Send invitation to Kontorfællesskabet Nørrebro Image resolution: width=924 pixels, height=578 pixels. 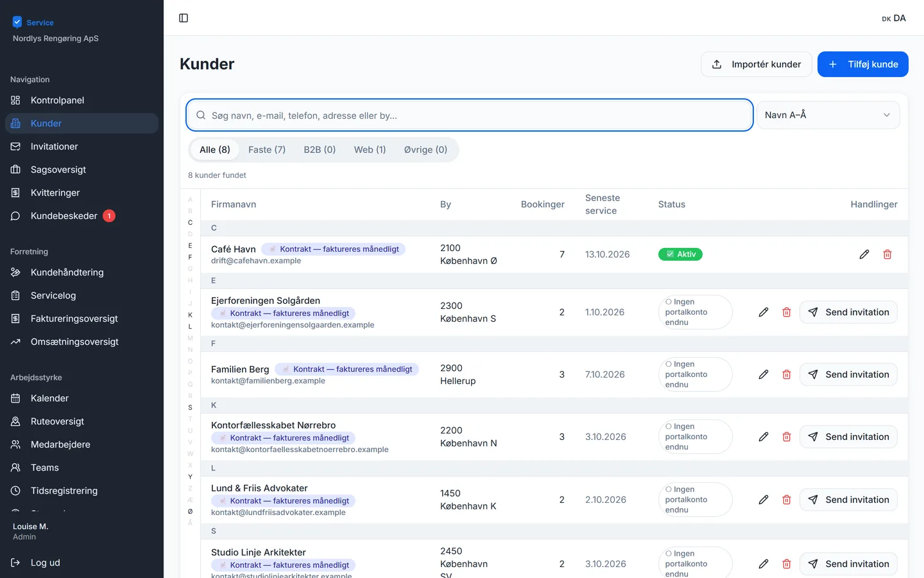848,437
